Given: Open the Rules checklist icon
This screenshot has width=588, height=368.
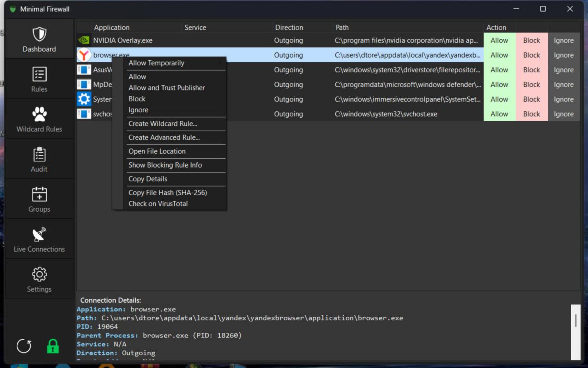Looking at the screenshot, I should 39,74.
